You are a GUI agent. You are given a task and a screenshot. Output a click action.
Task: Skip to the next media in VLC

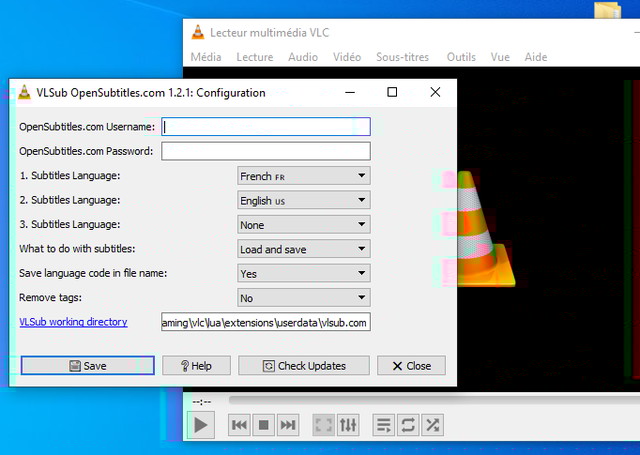[288, 425]
